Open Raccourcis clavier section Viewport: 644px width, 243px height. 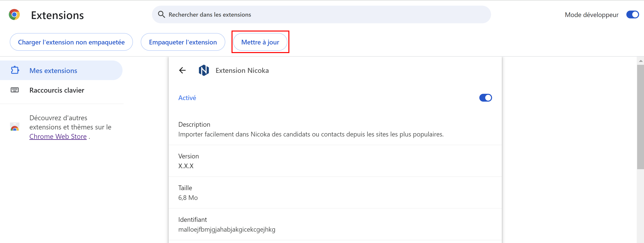tap(61, 90)
